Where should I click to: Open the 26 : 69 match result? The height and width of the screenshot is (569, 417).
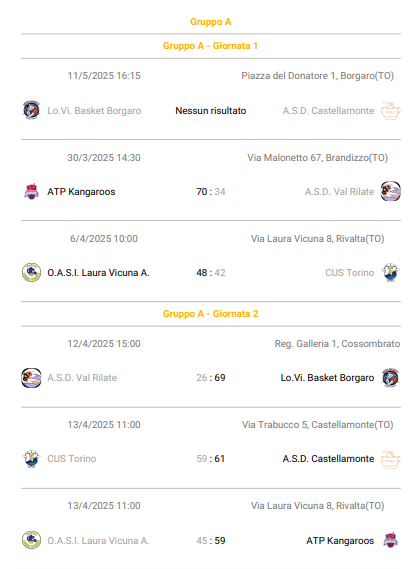tap(211, 378)
